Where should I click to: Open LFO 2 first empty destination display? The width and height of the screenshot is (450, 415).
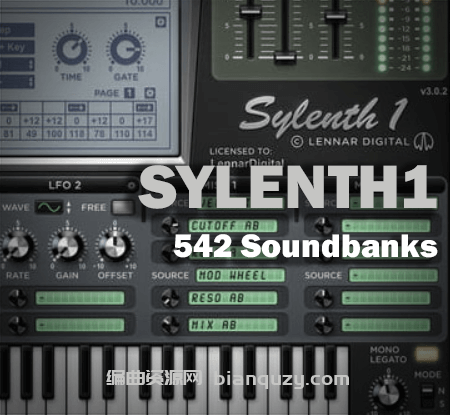pyautogui.click(x=80, y=298)
